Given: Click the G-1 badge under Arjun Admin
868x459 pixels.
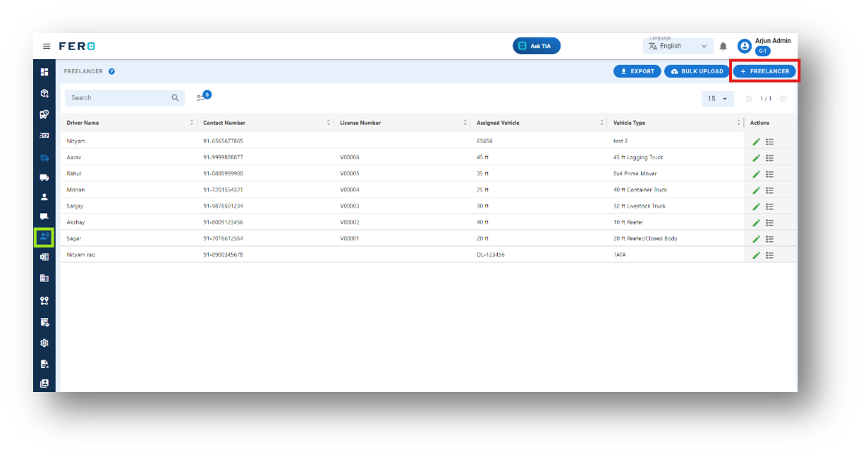Looking at the screenshot, I should click(x=762, y=51).
